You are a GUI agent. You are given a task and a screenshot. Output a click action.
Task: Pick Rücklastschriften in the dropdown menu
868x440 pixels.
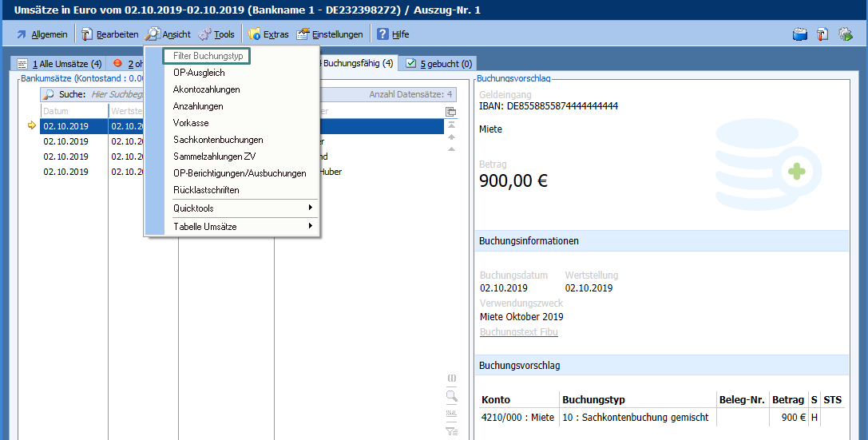[x=206, y=190]
